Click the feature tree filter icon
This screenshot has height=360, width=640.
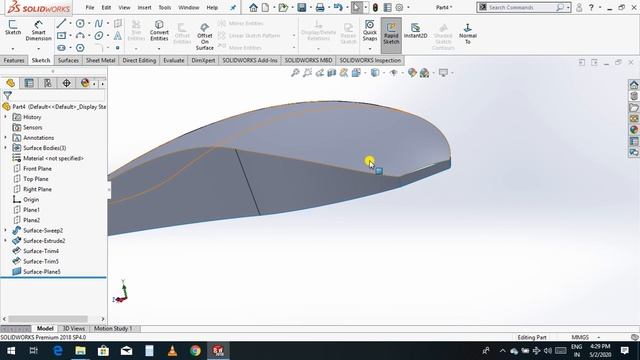coord(7,96)
